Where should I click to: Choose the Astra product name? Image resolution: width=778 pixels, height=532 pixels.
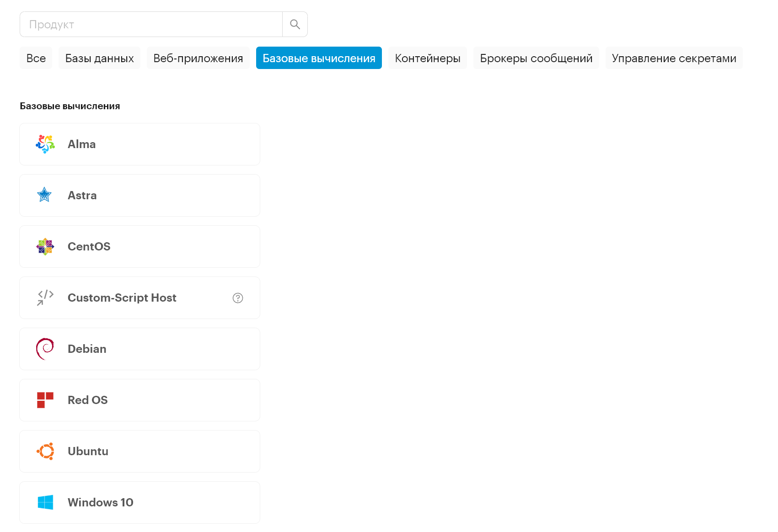point(82,195)
